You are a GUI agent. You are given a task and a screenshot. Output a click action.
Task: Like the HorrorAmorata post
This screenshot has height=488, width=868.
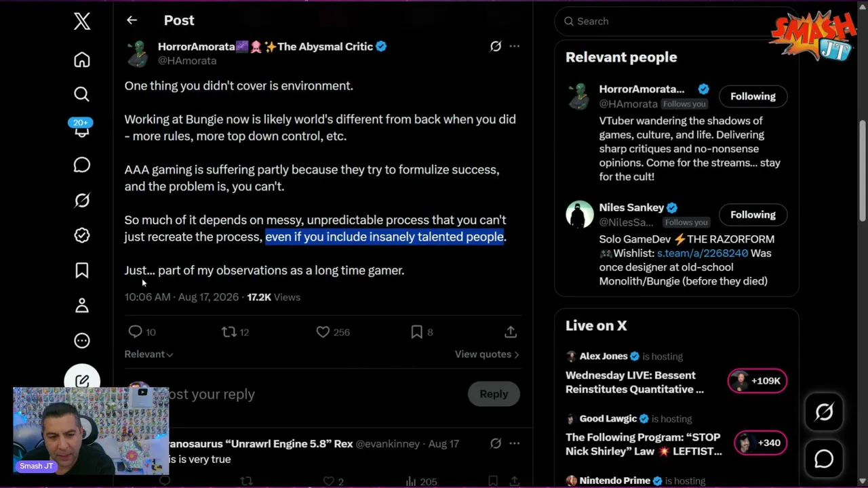pos(333,332)
